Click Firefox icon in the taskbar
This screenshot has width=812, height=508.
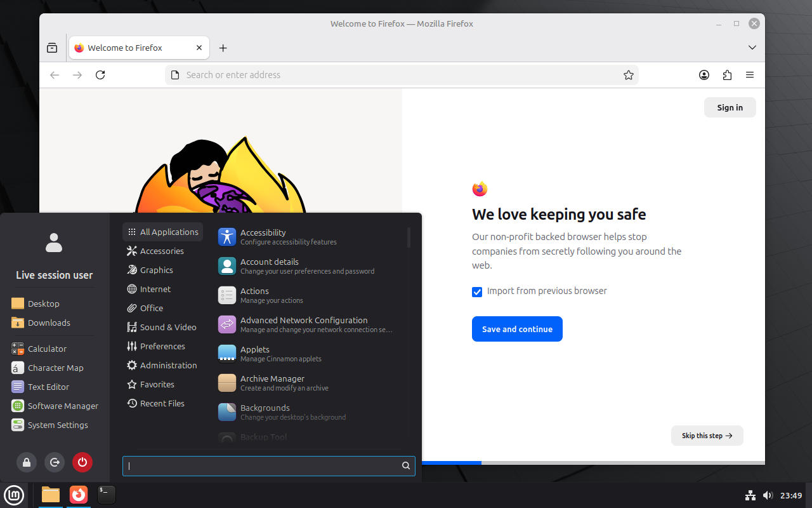coord(79,495)
